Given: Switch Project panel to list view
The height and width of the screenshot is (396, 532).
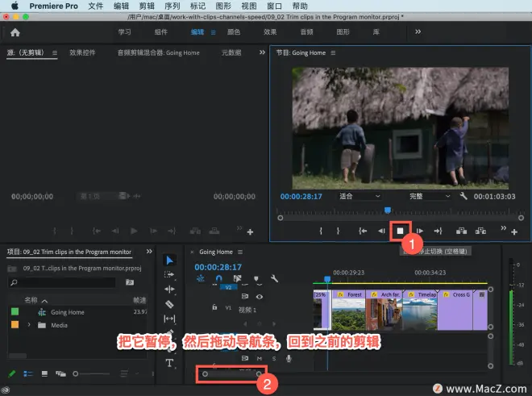Looking at the screenshot, I should click(x=28, y=374).
